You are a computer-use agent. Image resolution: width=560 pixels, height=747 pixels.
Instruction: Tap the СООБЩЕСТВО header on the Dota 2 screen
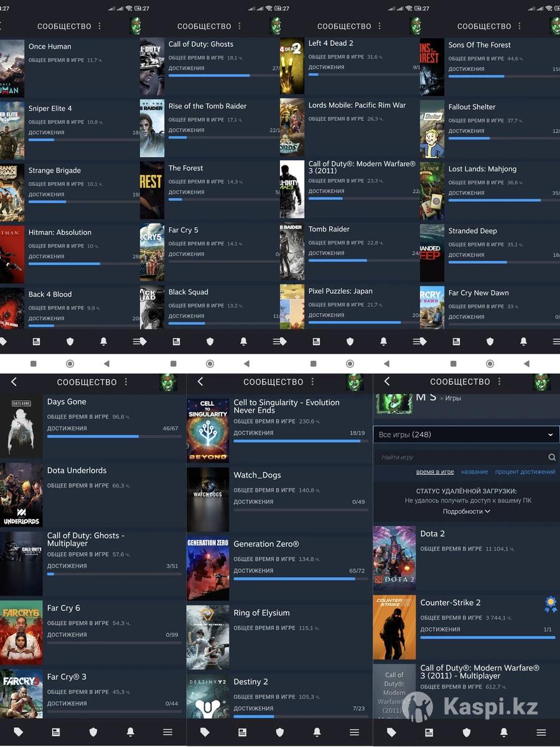460,382
